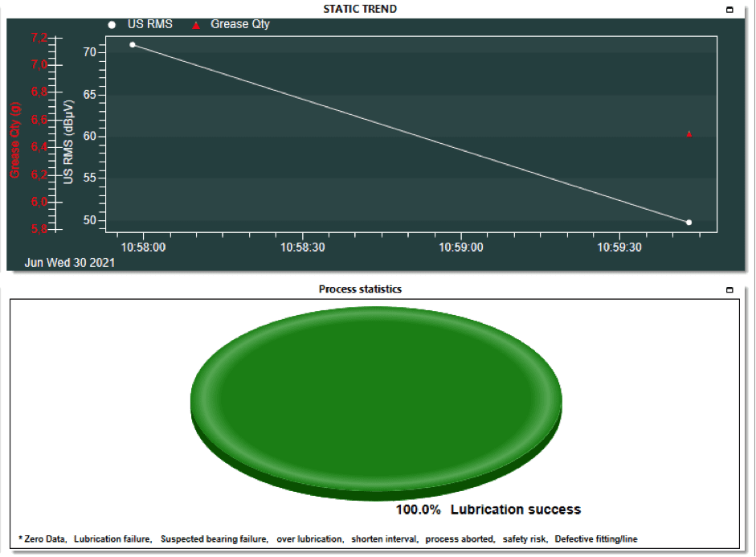Click the Process statistics panel title

coord(360,289)
